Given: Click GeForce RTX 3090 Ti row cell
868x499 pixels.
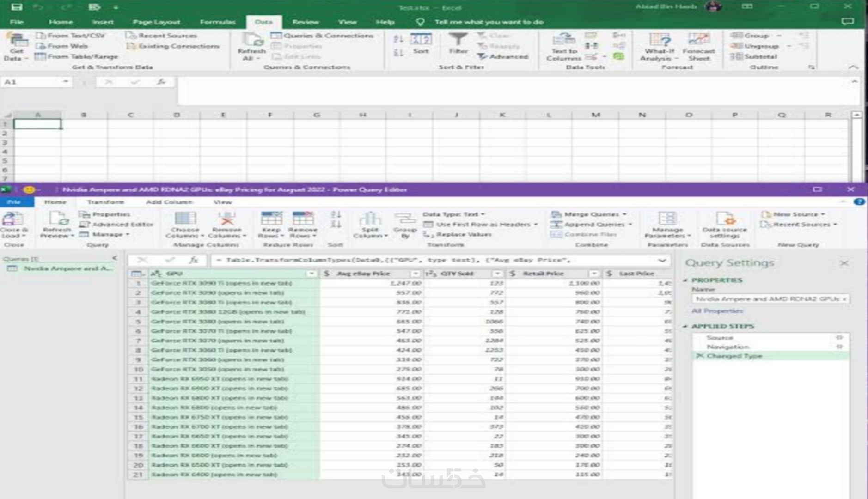Looking at the screenshot, I should (234, 283).
